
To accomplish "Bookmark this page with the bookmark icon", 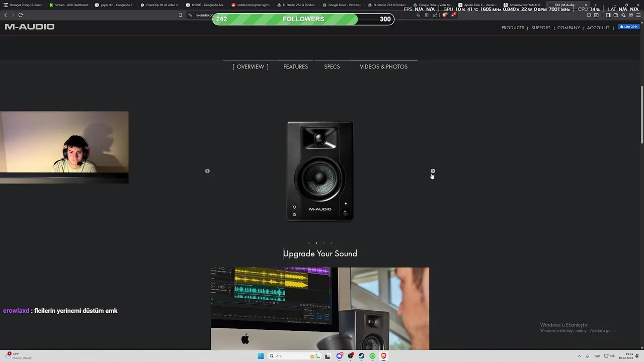I will tap(180, 15).
